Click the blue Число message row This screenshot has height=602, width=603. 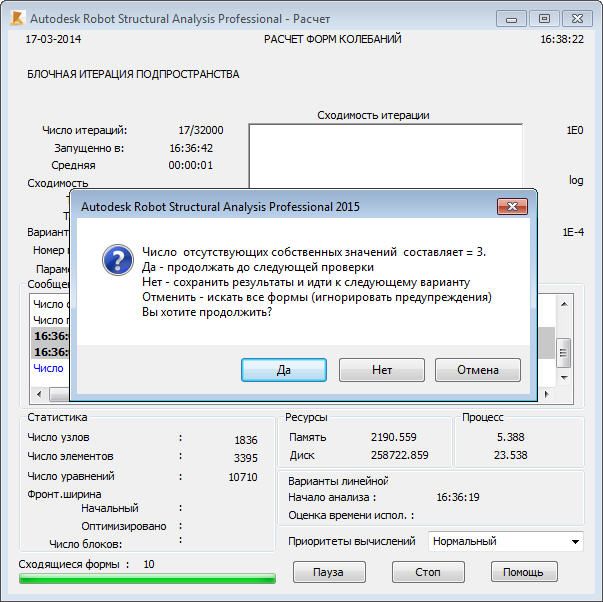[x=48, y=368]
